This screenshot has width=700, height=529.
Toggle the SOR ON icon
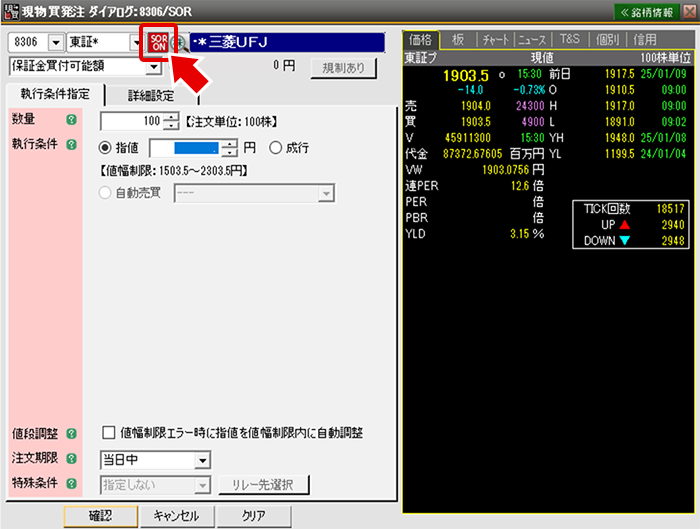click(158, 42)
